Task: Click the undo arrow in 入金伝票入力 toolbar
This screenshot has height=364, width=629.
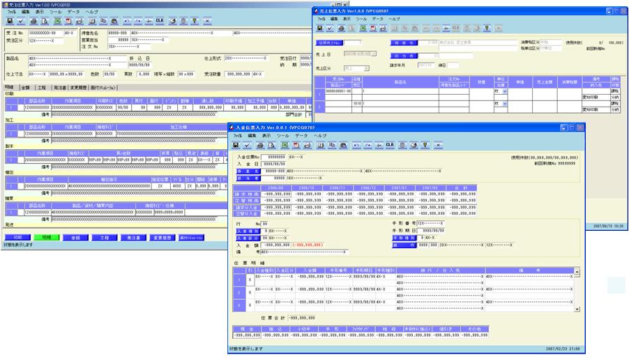Action: (356, 145)
